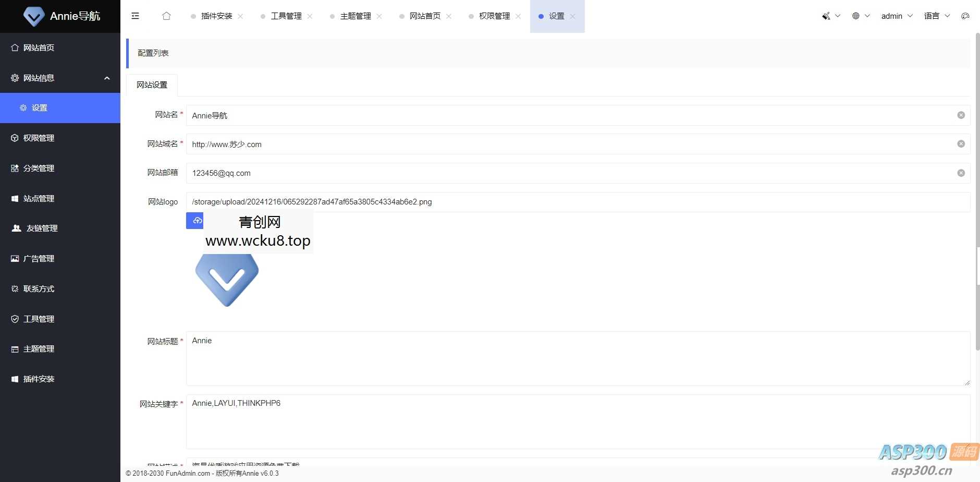Open 联系方式 in the sidebar
Image resolution: width=980 pixels, height=482 pixels.
coord(39,288)
